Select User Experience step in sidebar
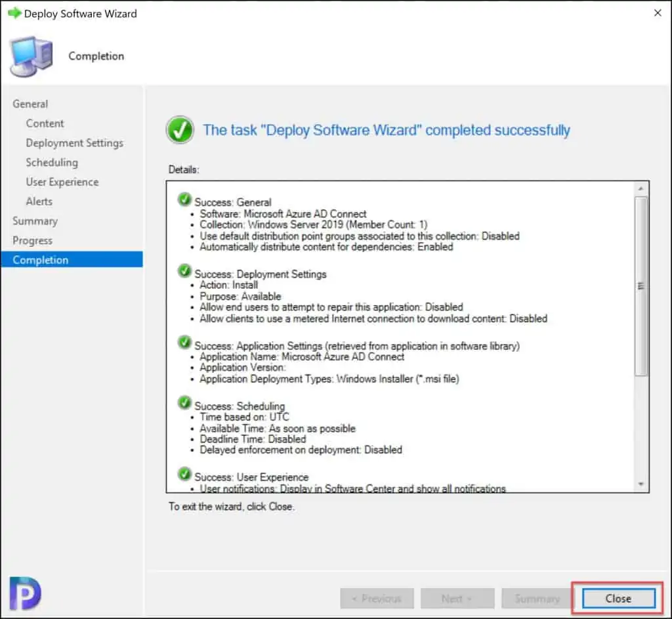The width and height of the screenshot is (672, 619). click(x=62, y=182)
